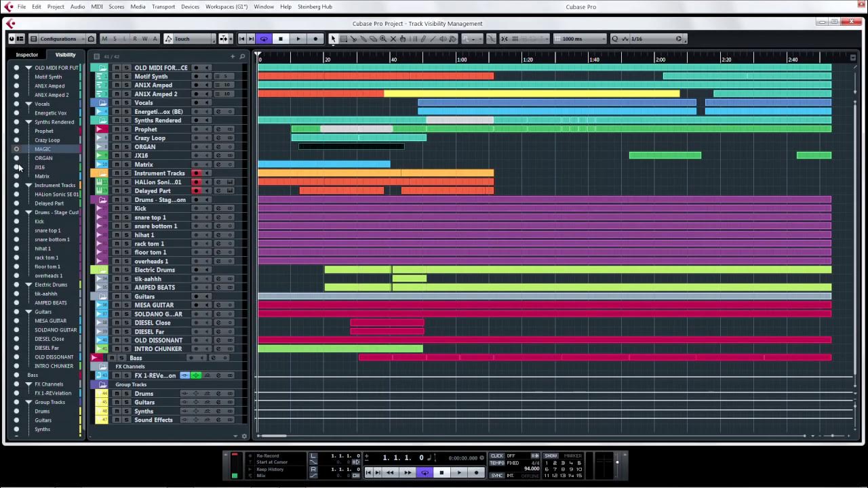The image size is (868, 488).
Task: Collapse Guitars folder in Visibility list
Action: [28, 312]
